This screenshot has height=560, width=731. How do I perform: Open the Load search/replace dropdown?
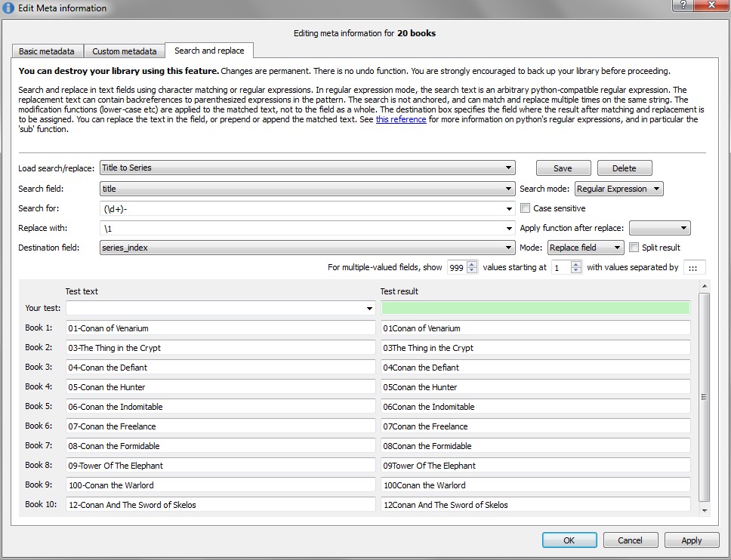307,168
